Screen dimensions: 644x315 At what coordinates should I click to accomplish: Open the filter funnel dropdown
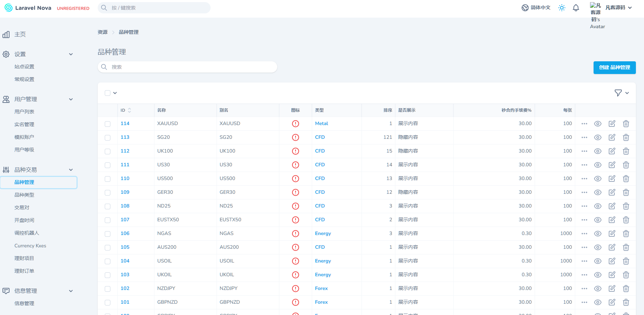coord(621,93)
